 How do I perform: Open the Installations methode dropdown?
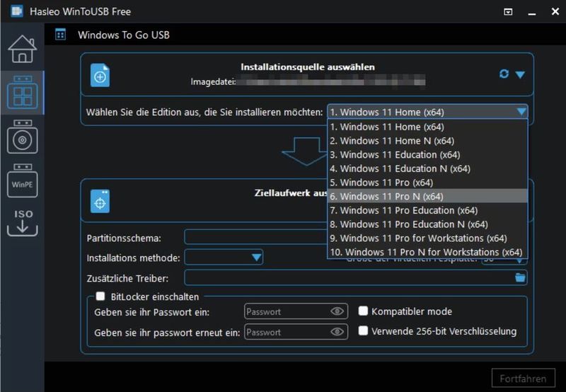[224, 258]
